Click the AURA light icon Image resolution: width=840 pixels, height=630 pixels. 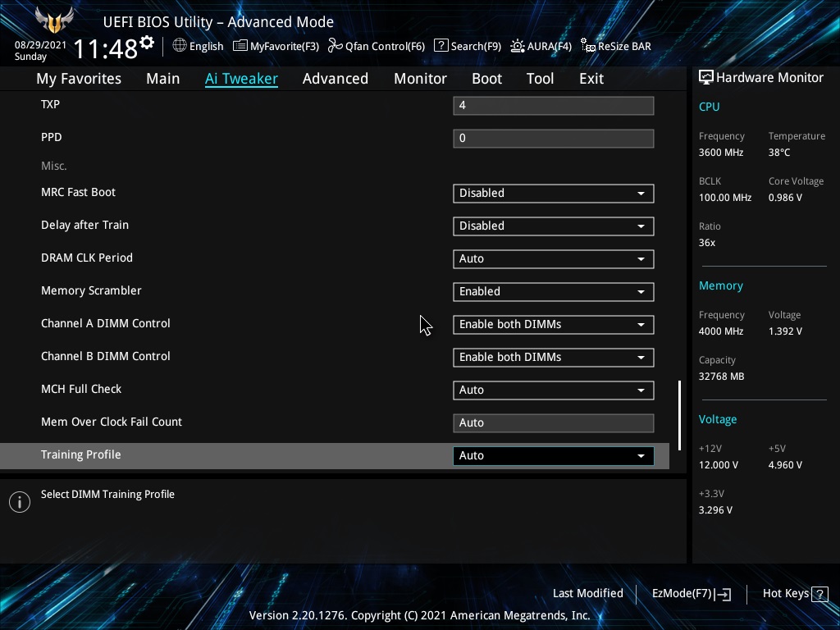point(517,46)
